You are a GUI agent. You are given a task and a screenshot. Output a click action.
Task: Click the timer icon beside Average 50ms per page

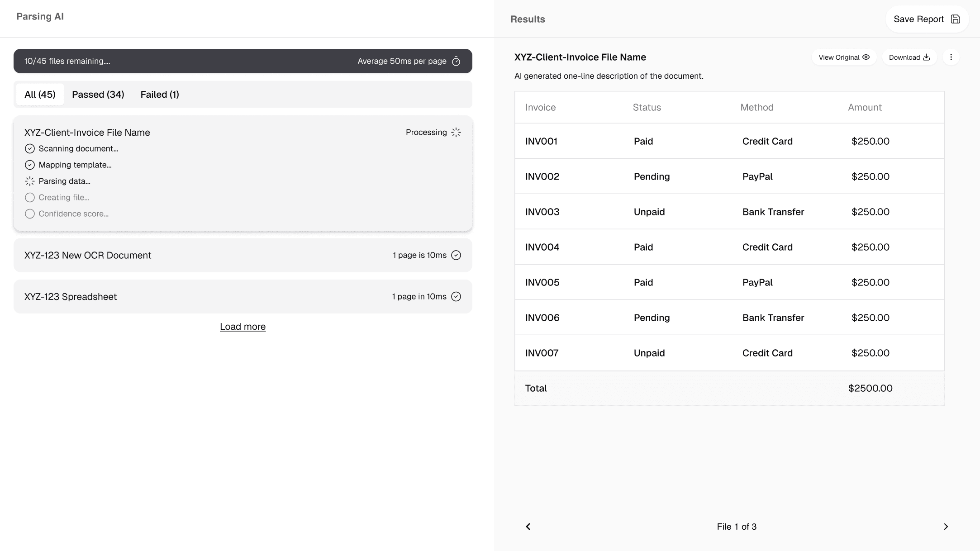(457, 61)
